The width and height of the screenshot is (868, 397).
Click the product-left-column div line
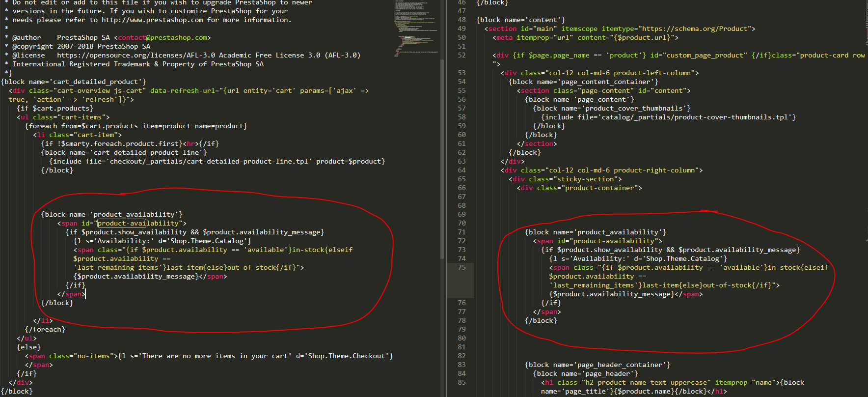tap(600, 73)
